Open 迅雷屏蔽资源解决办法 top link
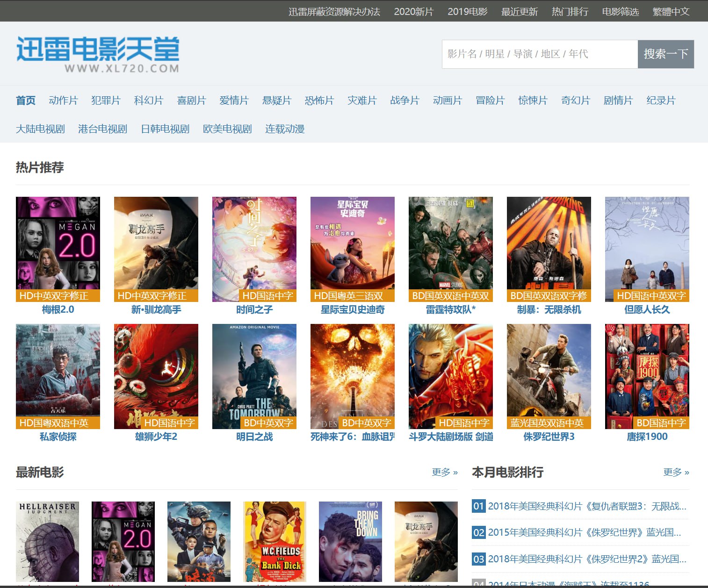 pyautogui.click(x=334, y=12)
